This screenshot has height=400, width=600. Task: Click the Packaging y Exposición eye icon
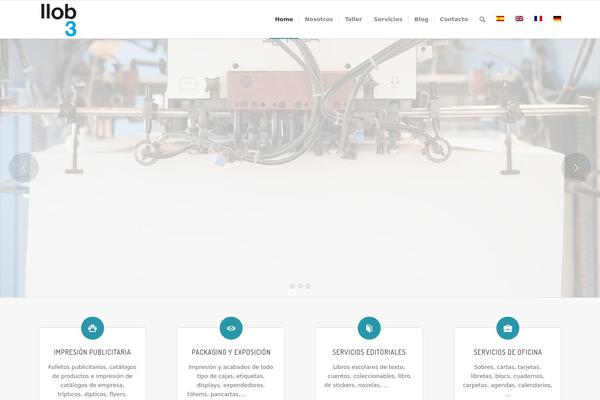click(231, 328)
